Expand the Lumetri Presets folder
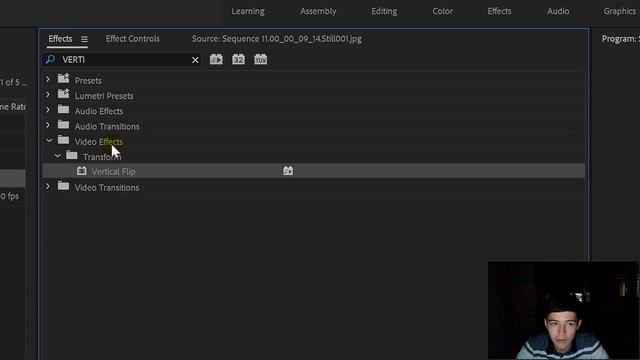 pyautogui.click(x=48, y=95)
